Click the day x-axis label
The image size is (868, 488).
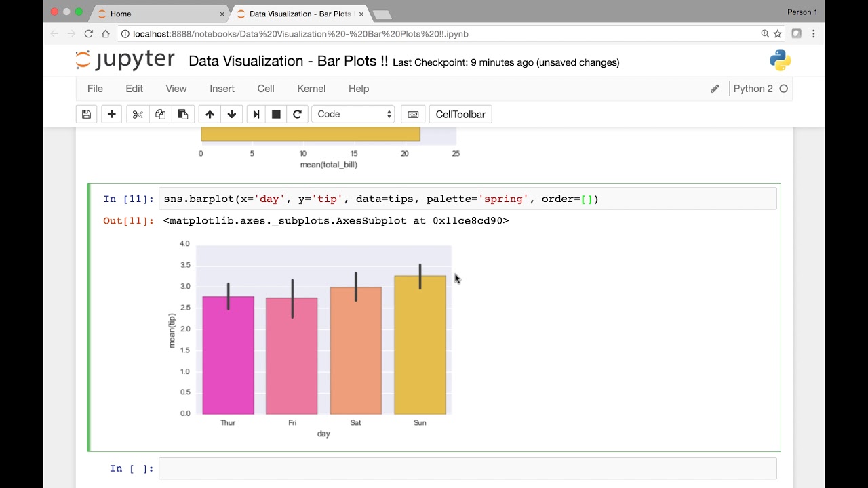click(323, 434)
